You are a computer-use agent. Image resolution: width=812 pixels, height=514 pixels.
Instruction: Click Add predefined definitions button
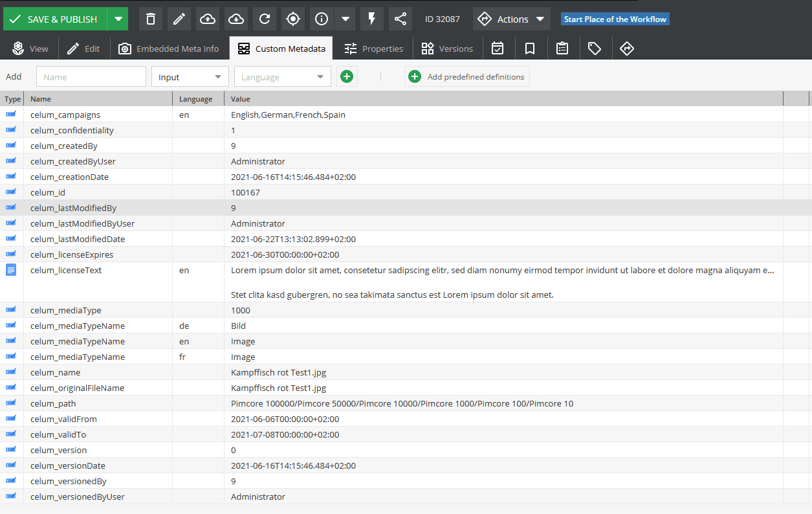coord(466,77)
